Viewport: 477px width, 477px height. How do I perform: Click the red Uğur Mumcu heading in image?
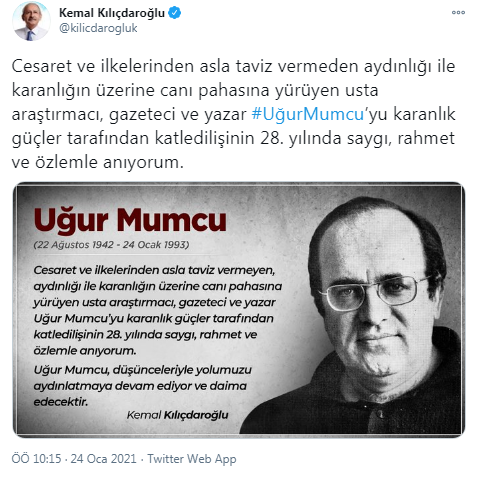point(130,220)
